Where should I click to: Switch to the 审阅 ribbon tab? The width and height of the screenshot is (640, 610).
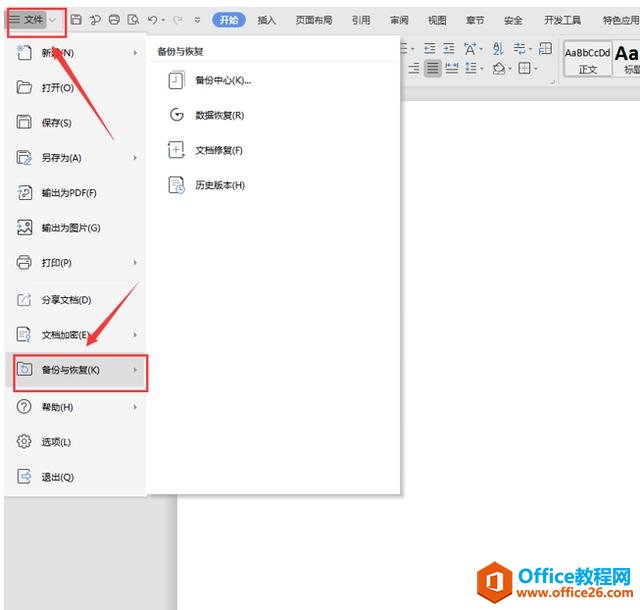click(399, 20)
